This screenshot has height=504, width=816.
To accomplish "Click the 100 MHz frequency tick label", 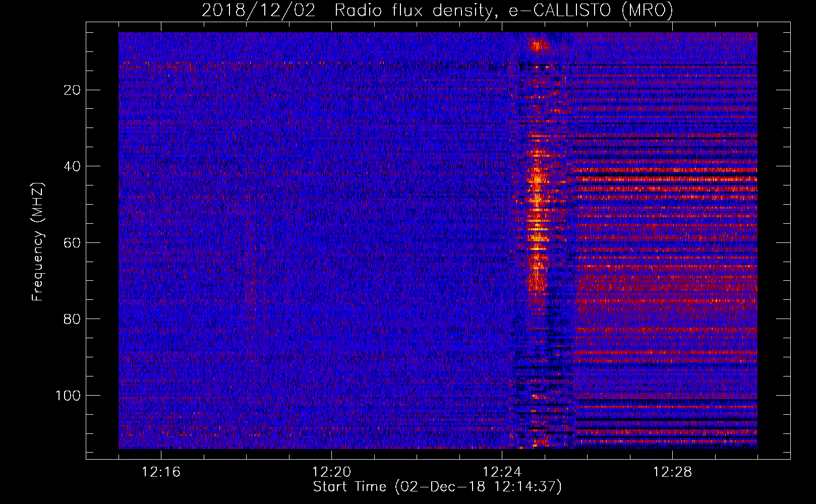I will click(x=69, y=396).
